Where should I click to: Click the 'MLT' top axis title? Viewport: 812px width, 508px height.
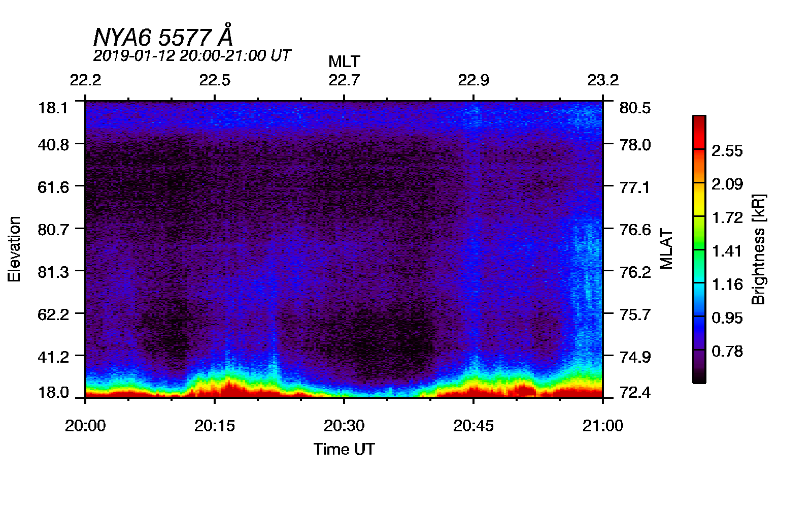point(344,61)
